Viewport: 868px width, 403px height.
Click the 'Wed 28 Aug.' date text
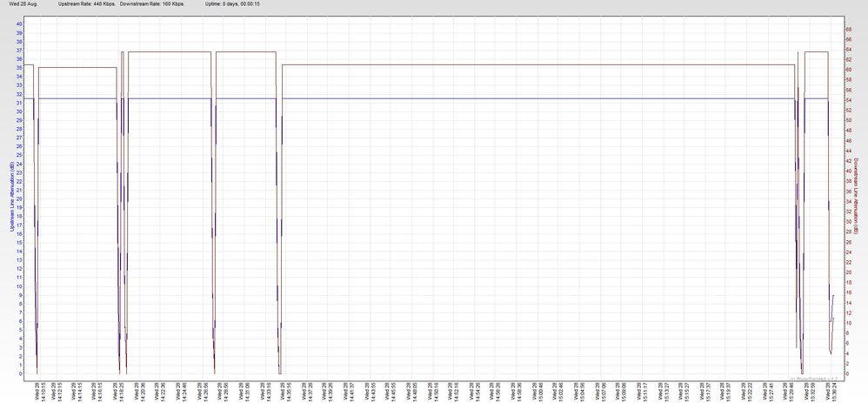tap(23, 3)
